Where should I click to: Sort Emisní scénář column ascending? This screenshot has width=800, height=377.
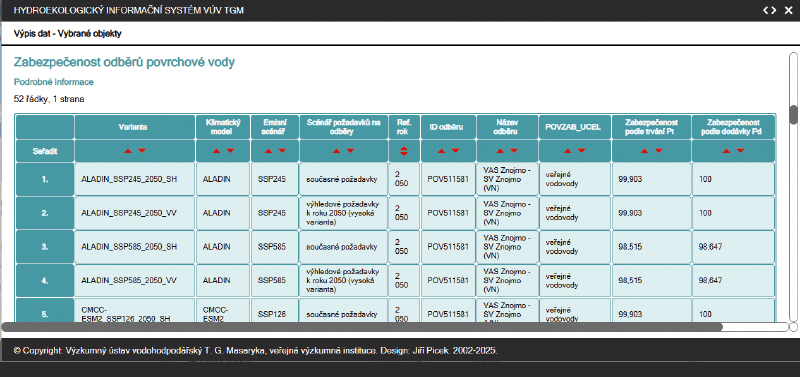pos(268,151)
